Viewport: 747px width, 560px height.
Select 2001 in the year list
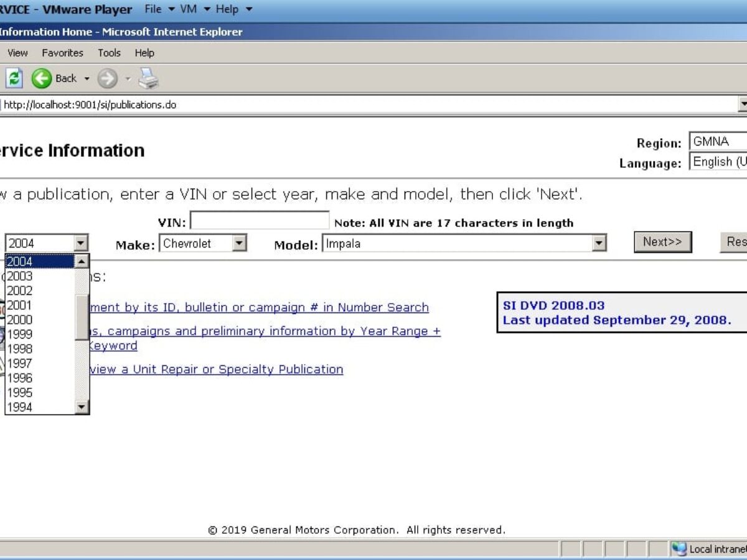pyautogui.click(x=40, y=305)
